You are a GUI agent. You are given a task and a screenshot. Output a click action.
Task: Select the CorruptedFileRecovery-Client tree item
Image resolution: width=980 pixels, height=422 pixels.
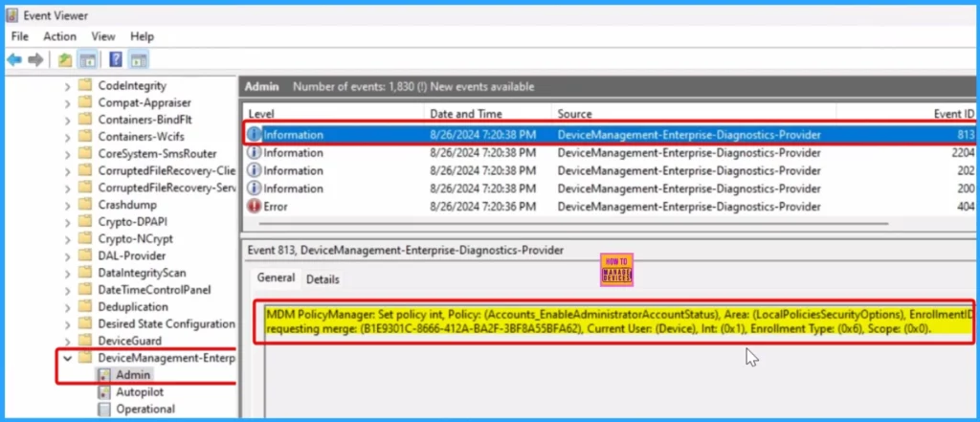pos(166,170)
